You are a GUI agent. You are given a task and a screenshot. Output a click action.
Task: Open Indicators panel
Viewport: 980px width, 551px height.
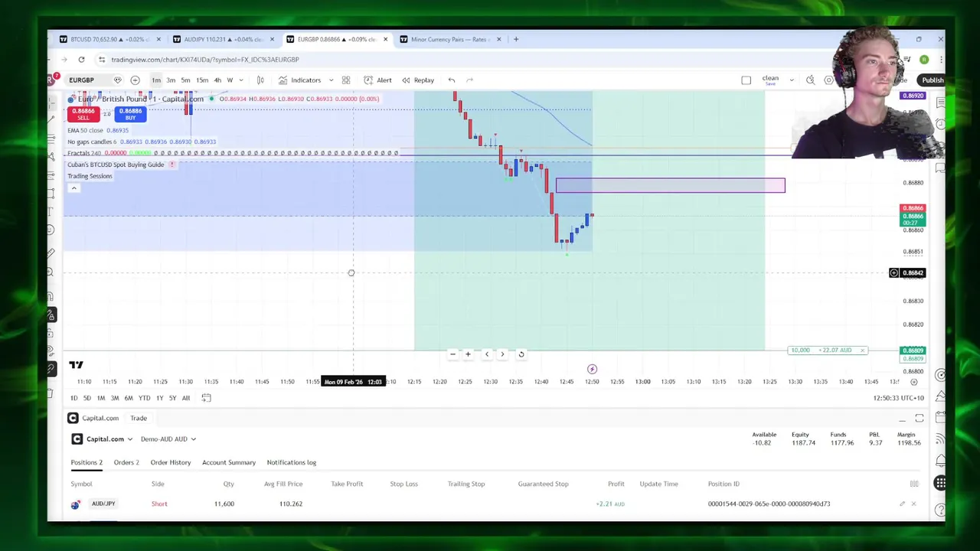300,80
